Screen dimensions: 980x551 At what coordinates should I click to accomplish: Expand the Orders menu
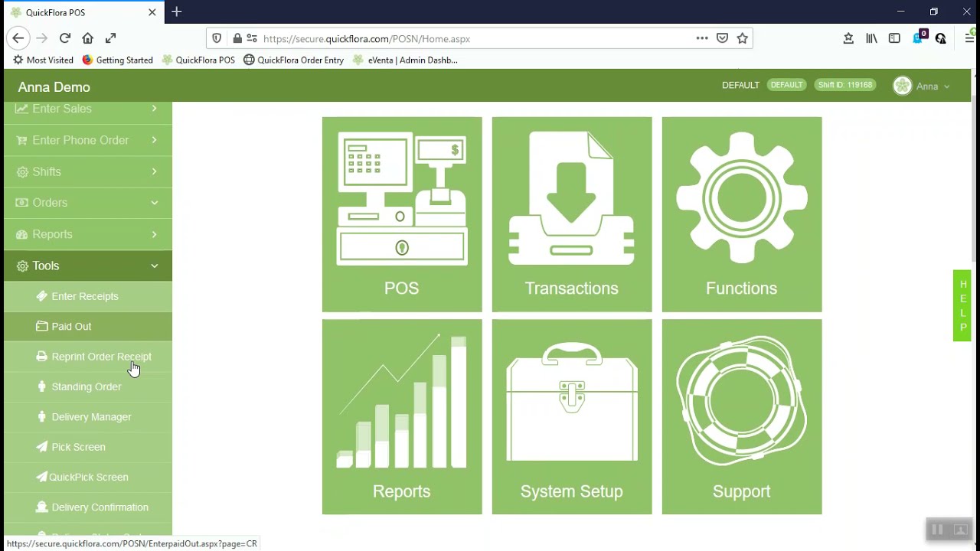pos(88,203)
